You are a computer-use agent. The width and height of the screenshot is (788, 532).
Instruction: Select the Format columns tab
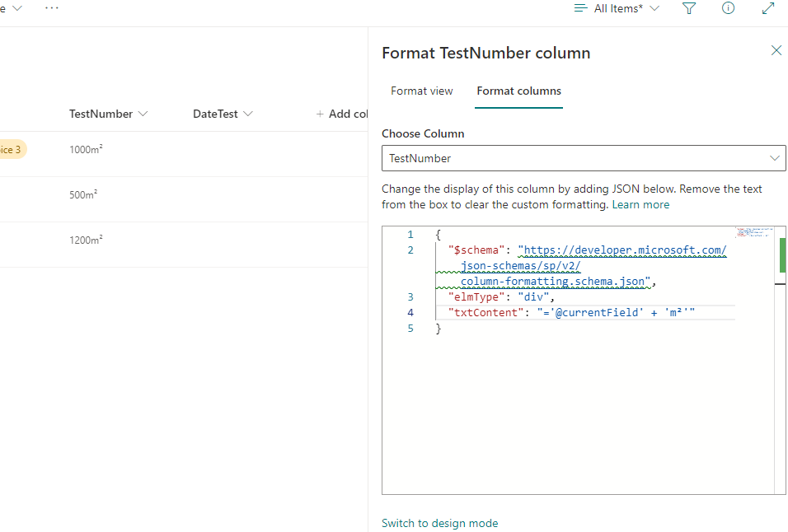(518, 91)
